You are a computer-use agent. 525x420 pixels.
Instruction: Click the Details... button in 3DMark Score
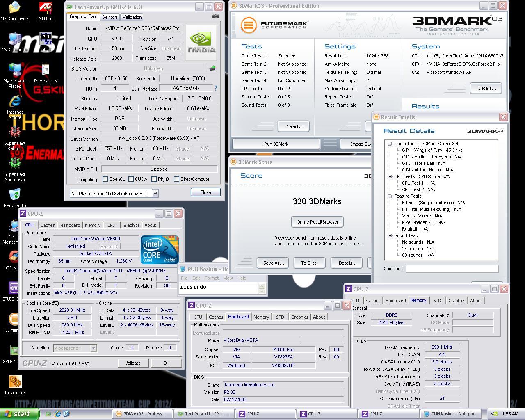pos(347,263)
